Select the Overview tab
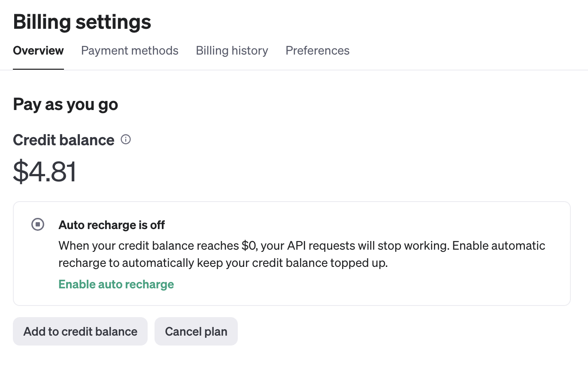Screen dimensions: 588x367 tap(39, 51)
